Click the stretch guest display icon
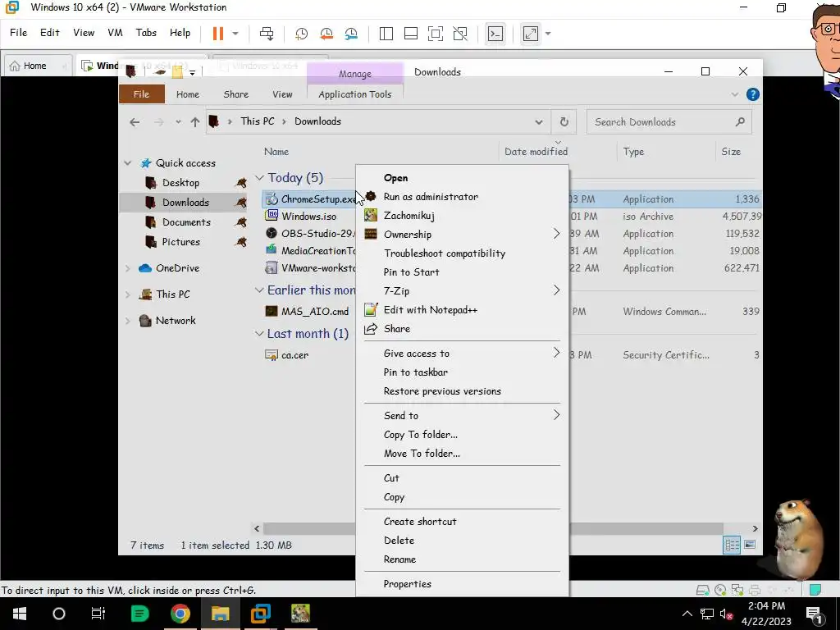This screenshot has height=630, width=840. 531,33
